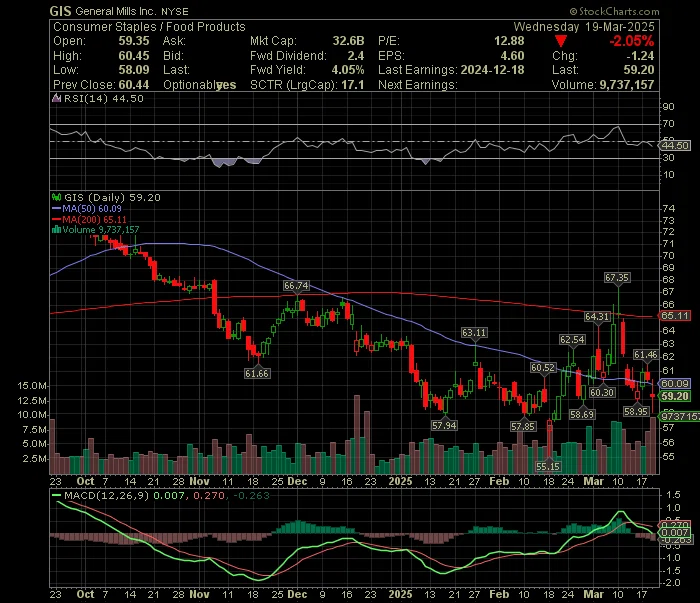Click the Mkt Cap value 32.6B
This screenshot has height=603, width=700.
[348, 41]
